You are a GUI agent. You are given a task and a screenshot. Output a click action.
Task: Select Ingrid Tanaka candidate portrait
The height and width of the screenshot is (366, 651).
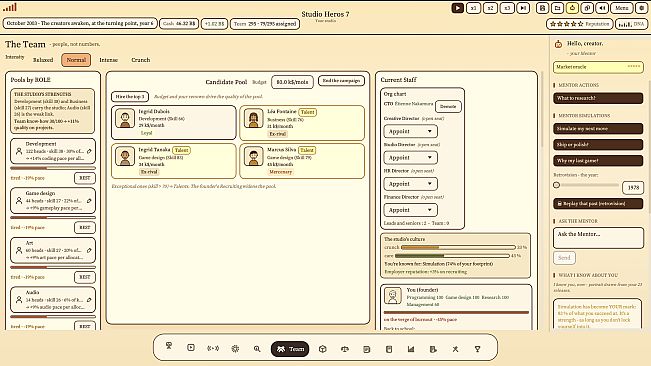(x=125, y=156)
